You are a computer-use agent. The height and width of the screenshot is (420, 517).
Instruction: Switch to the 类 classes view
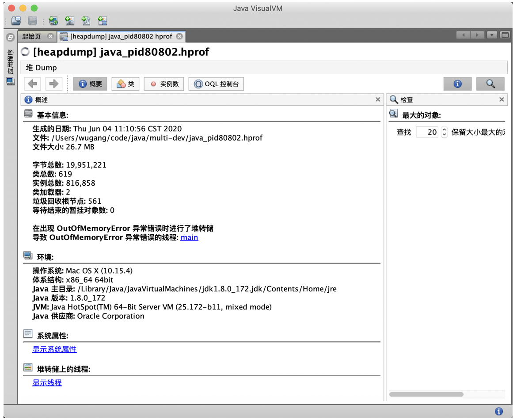[x=125, y=84]
